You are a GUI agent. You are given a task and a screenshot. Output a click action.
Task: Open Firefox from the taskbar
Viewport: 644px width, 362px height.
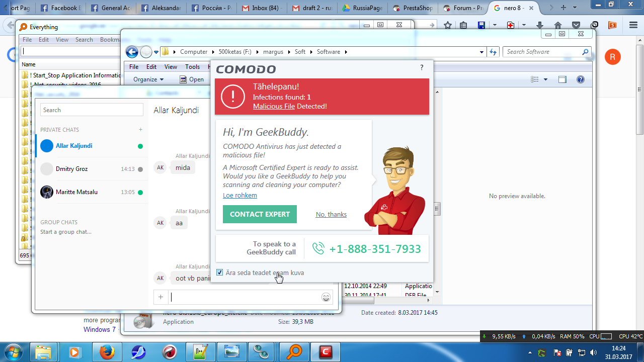click(x=107, y=352)
